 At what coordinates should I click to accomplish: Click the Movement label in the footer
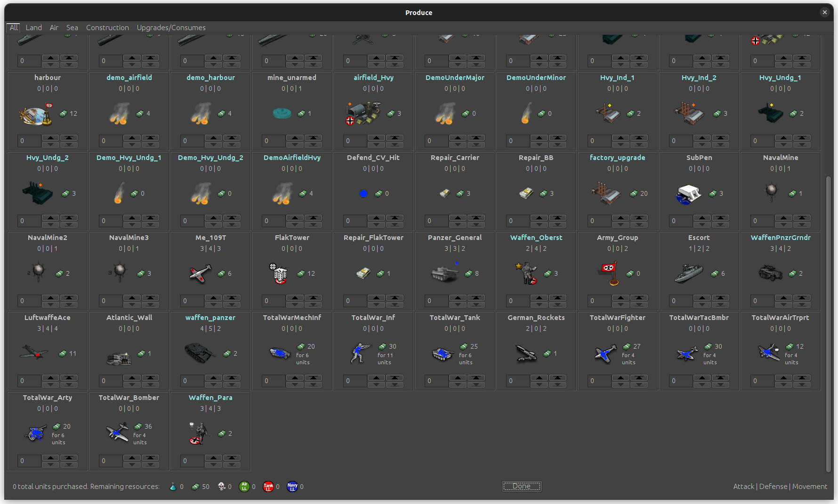pos(810,487)
